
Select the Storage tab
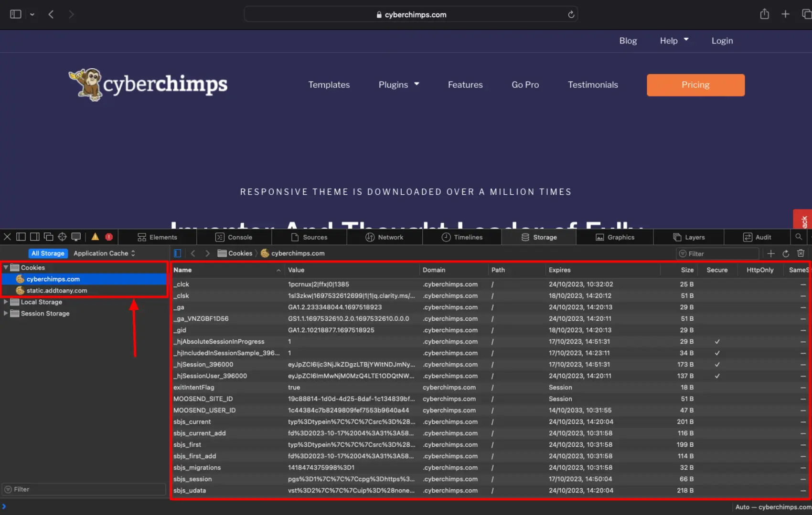[x=539, y=237]
